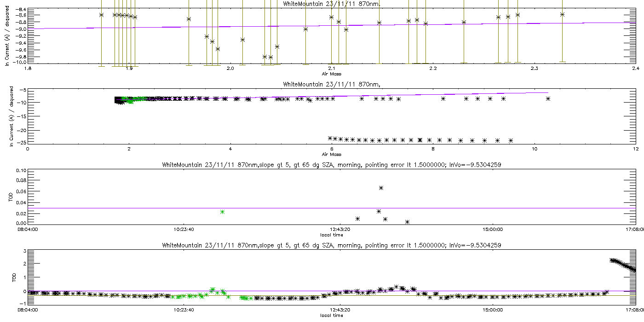Pick the lowest black point in third plot
The width and height of the screenshot is (644, 322).
[407, 222]
